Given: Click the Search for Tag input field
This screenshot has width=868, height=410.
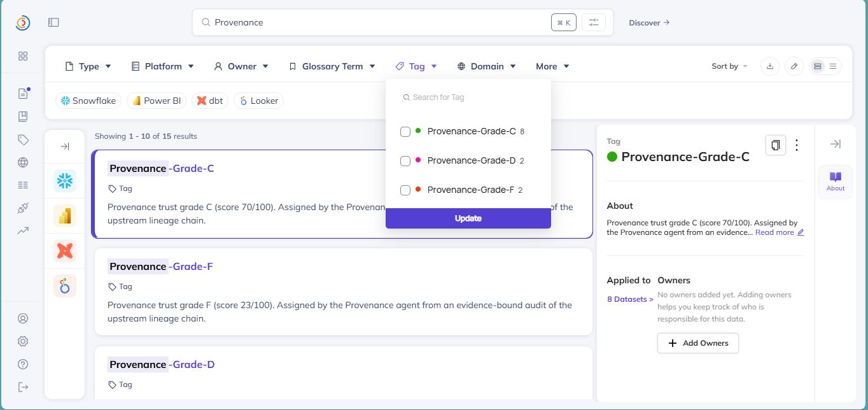Looking at the screenshot, I should click(468, 97).
